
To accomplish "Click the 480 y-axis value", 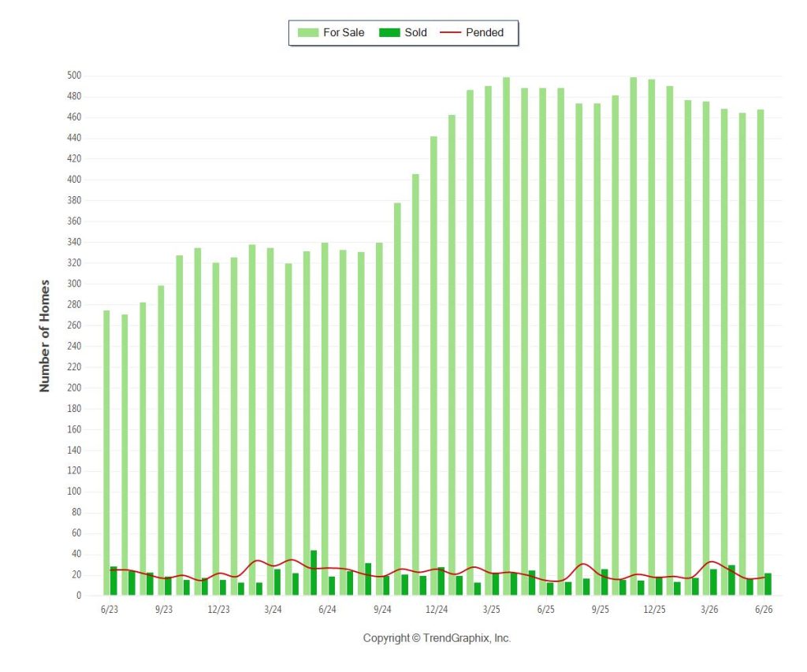I will tap(74, 96).
